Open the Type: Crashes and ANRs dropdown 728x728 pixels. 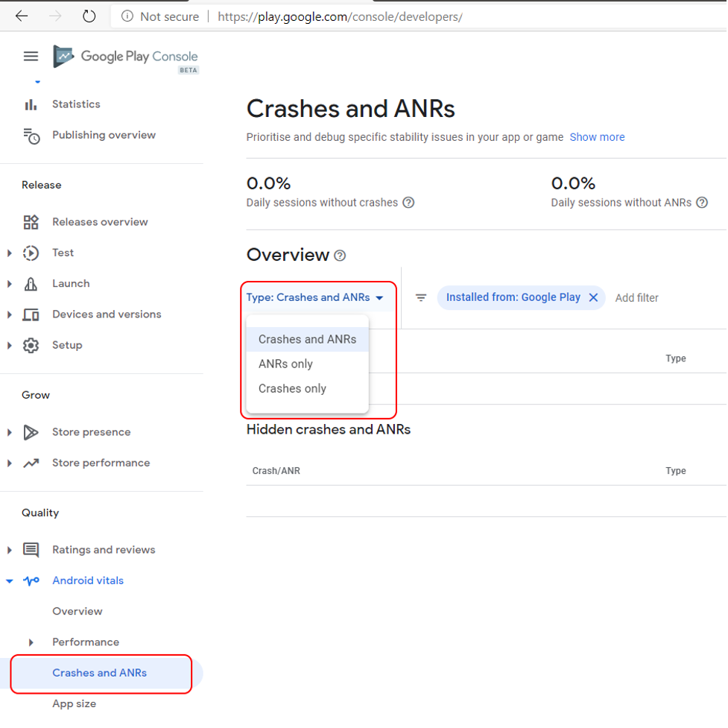(315, 297)
